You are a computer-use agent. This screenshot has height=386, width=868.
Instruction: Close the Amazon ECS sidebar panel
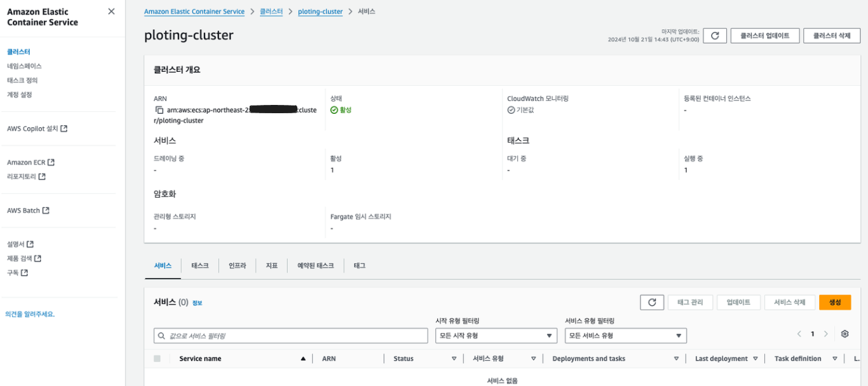111,11
